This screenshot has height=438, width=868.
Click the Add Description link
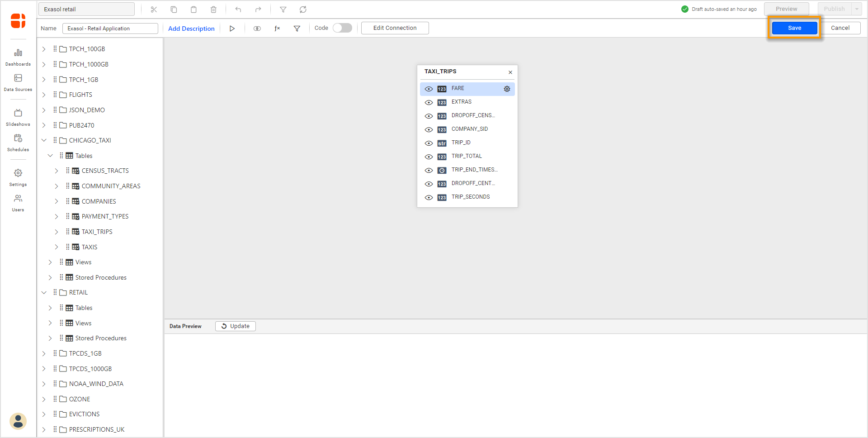click(191, 29)
